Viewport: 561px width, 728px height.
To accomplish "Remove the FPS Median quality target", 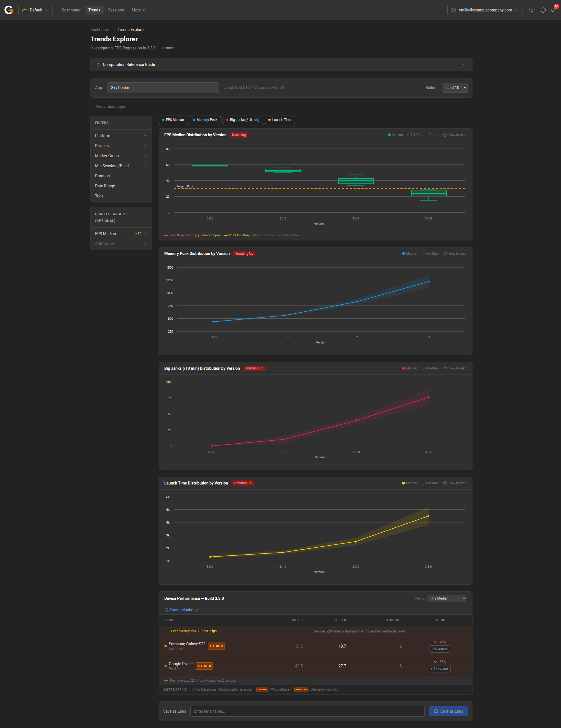I will (x=145, y=234).
